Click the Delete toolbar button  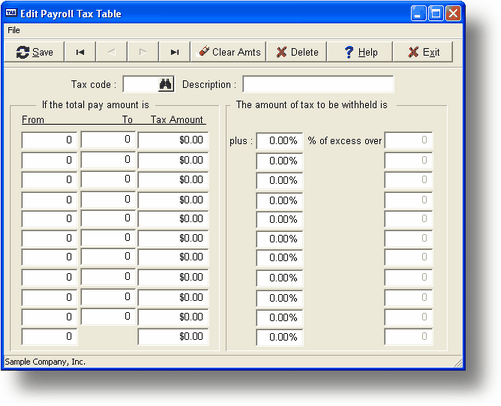coord(297,52)
